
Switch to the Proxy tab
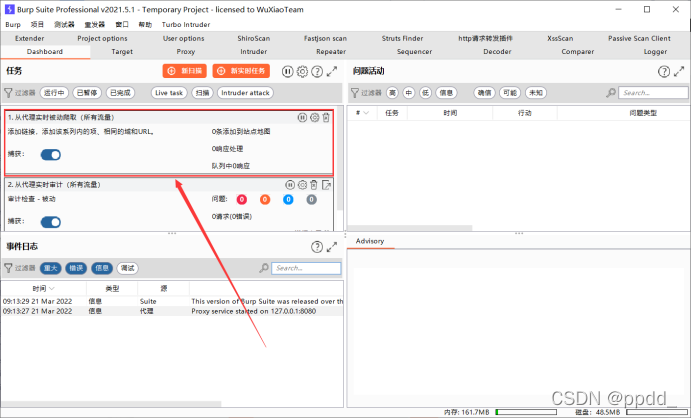coord(186,52)
